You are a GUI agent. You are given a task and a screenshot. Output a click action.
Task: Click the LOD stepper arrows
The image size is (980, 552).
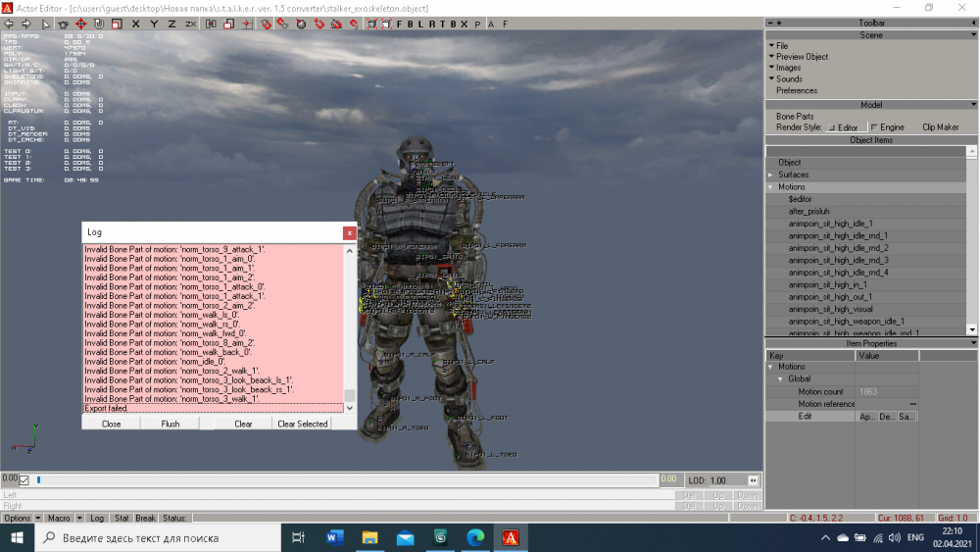753,480
